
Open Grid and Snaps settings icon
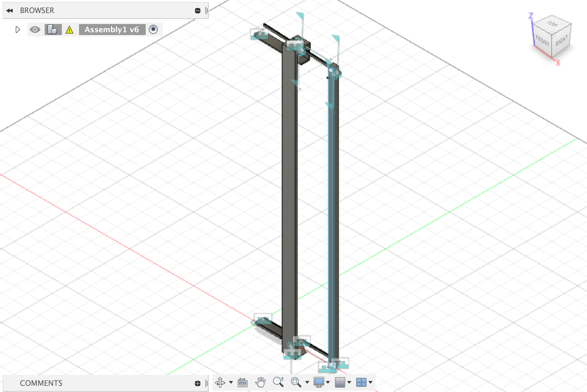[x=340, y=382]
